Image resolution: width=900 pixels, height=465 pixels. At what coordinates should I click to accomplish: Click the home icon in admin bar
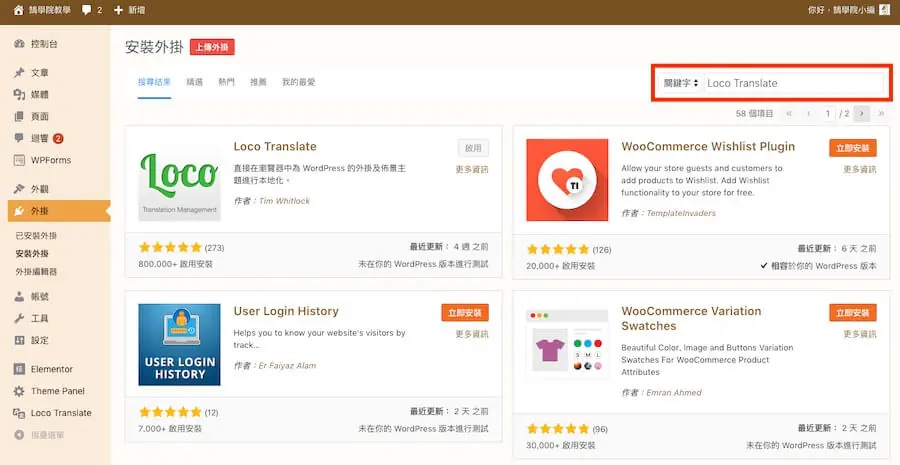(18, 10)
